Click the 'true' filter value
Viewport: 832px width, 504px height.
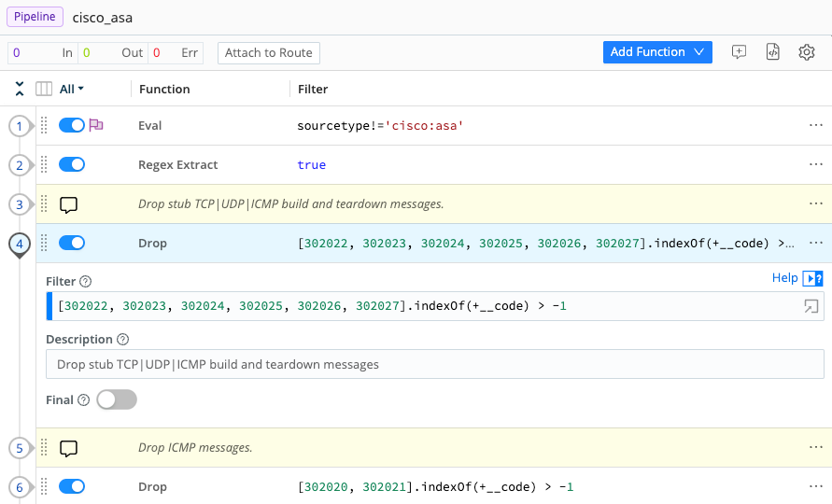pyautogui.click(x=312, y=165)
